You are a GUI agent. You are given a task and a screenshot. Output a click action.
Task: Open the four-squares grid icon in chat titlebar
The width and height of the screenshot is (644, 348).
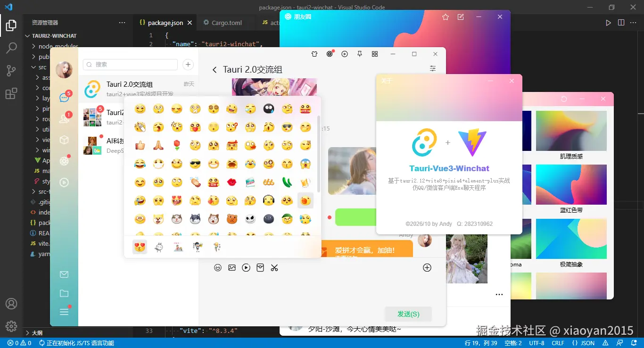point(375,54)
